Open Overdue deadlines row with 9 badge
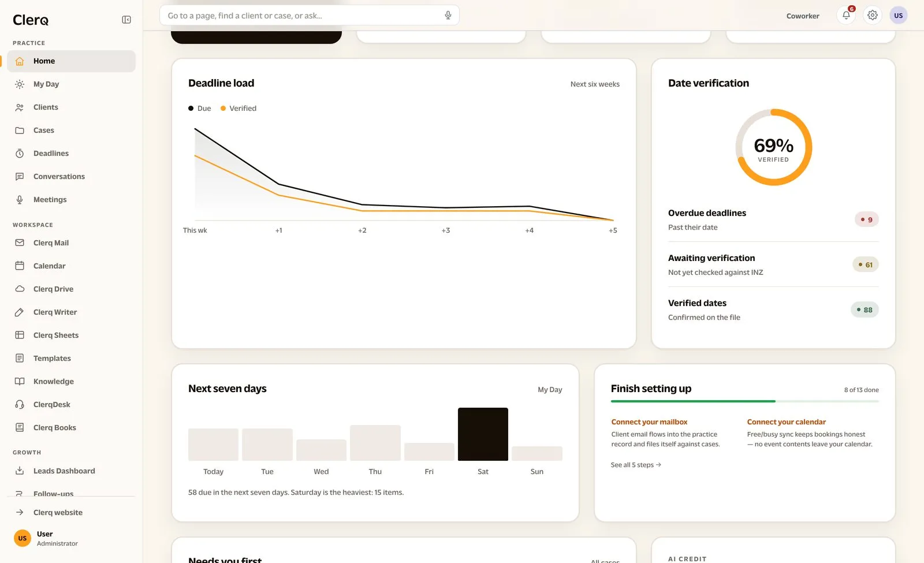 773,219
